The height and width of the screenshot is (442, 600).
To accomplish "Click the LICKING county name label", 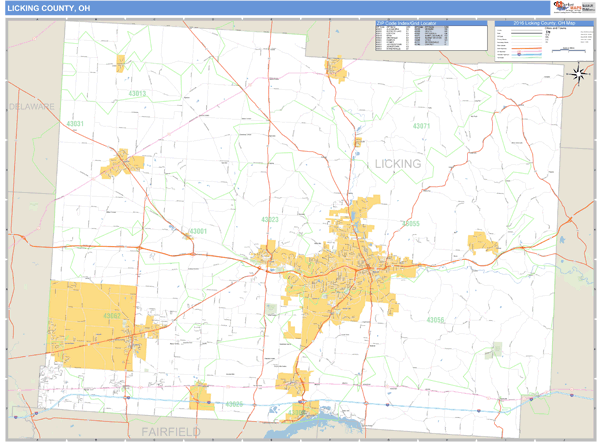I will [398, 163].
